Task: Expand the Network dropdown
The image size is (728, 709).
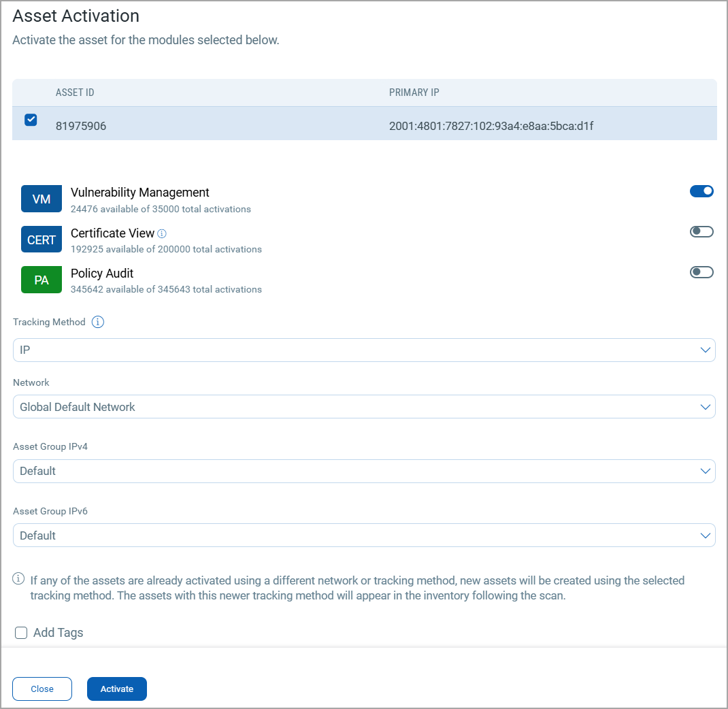Action: pos(364,407)
